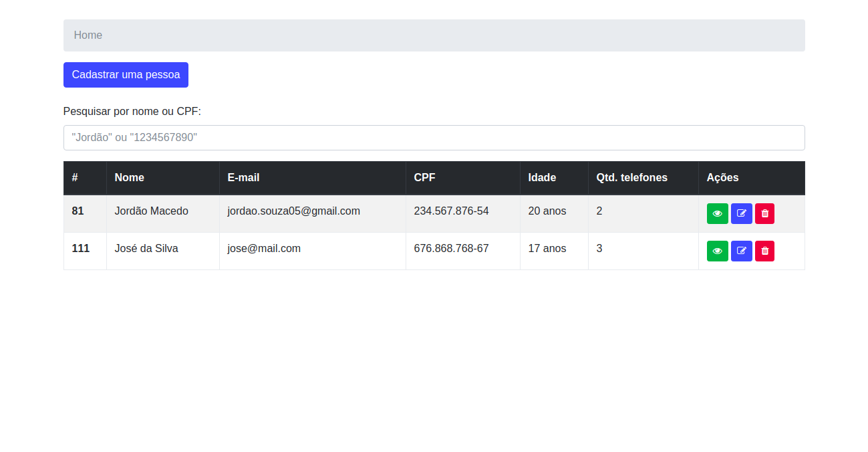Edit Jordão Macedo's record (pencil icon)
Image resolution: width=868 pixels, height=452 pixels.
point(741,213)
